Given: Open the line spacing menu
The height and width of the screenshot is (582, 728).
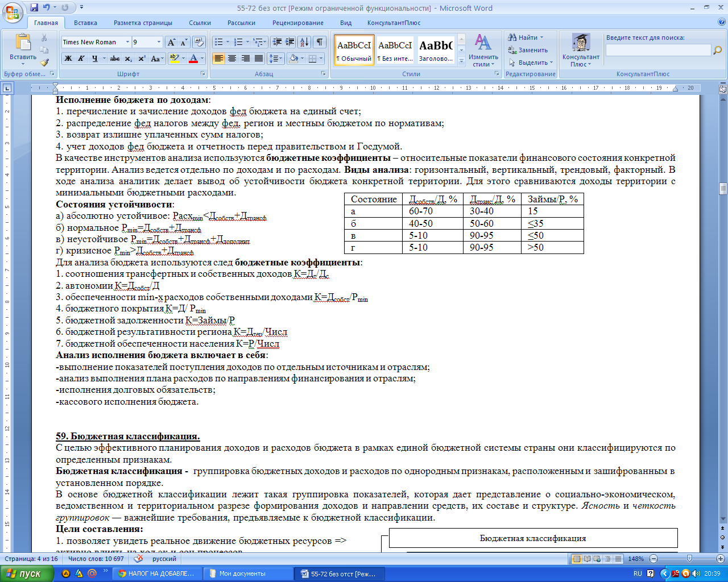Looking at the screenshot, I should click(276, 59).
